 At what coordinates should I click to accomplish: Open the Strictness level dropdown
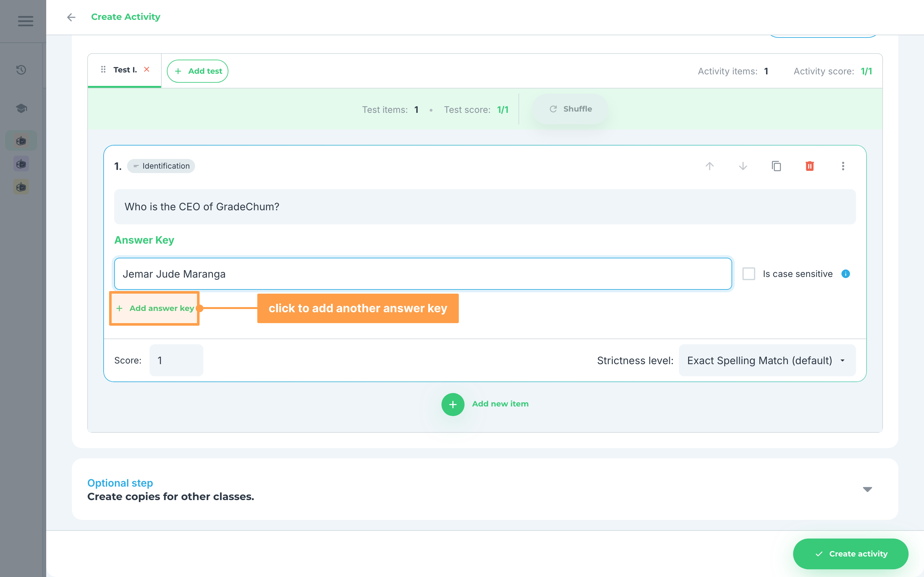(767, 360)
